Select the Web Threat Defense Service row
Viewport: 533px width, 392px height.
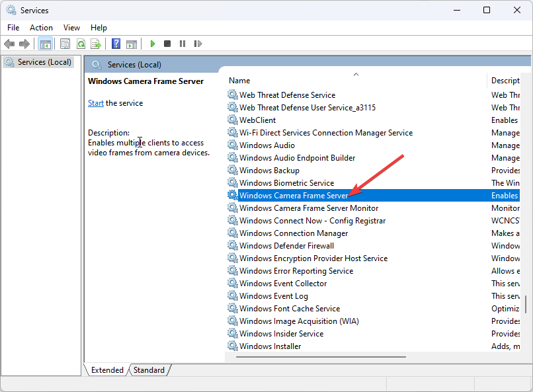click(373, 95)
